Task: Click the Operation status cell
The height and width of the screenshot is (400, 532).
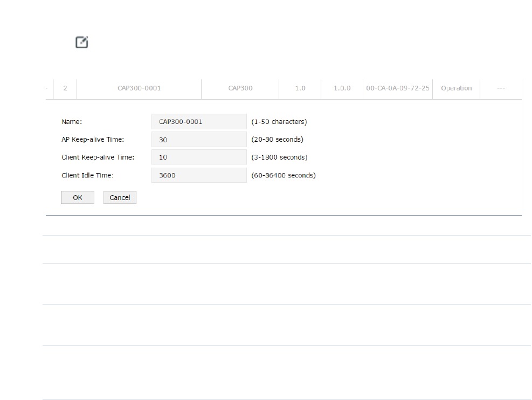Action: (x=457, y=88)
